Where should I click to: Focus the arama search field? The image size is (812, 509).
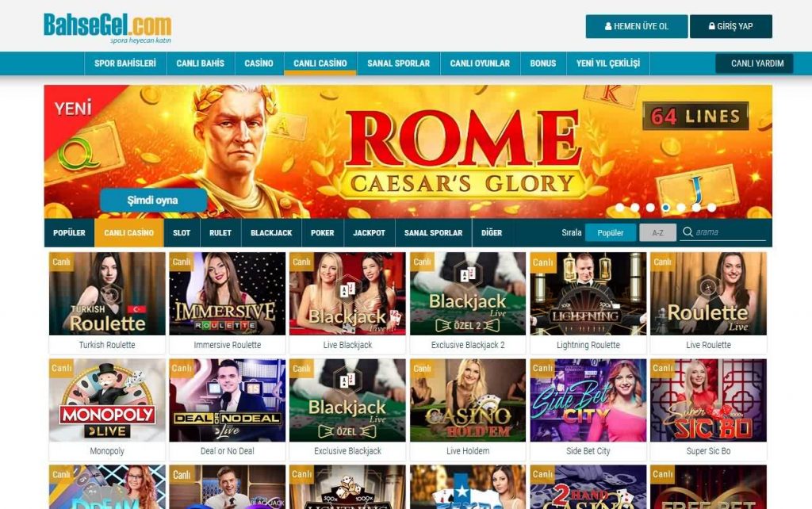click(x=730, y=232)
